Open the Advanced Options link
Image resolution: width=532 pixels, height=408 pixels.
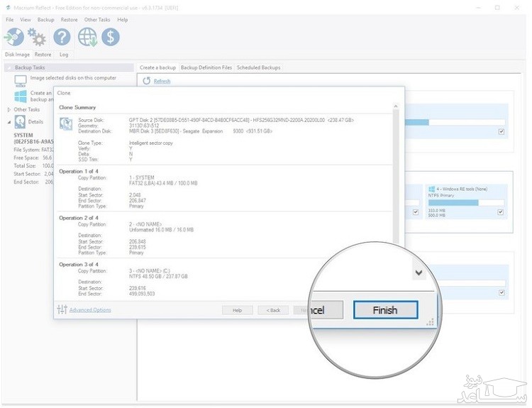click(x=89, y=310)
